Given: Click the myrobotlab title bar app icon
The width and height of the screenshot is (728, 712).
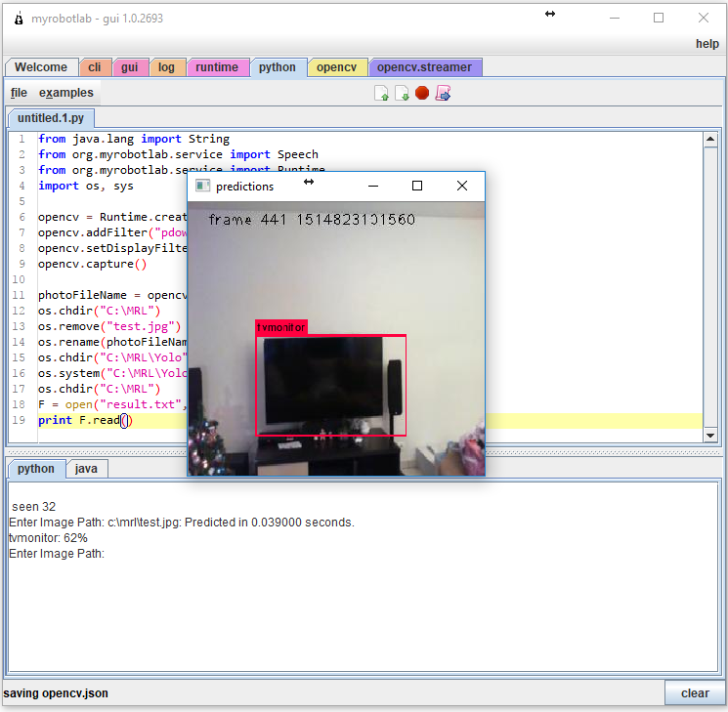Looking at the screenshot, I should point(19,19).
